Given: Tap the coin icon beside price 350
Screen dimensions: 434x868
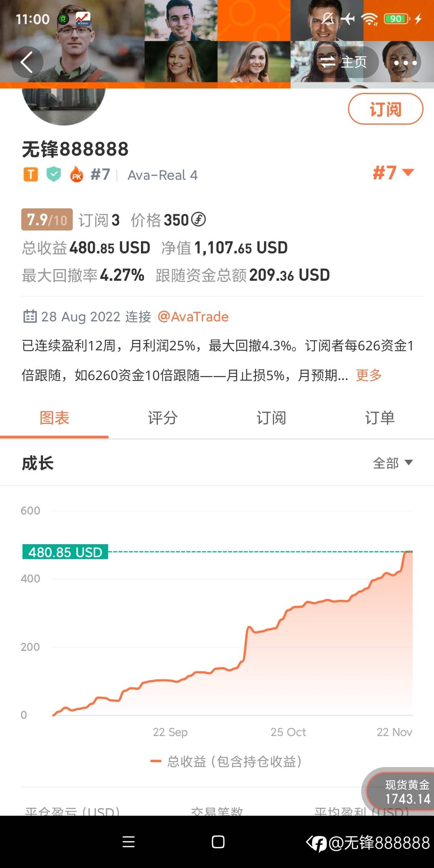Looking at the screenshot, I should click(x=198, y=220).
